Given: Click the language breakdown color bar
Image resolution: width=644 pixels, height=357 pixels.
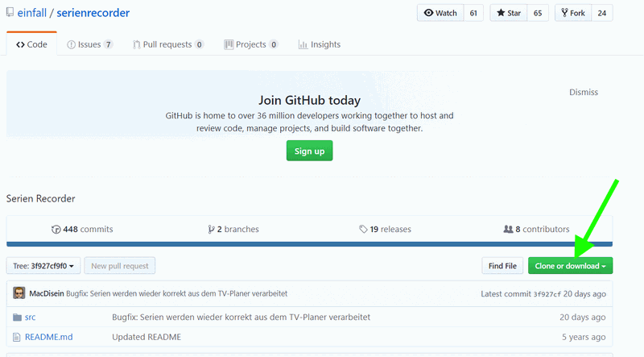Looking at the screenshot, I should (x=309, y=244).
